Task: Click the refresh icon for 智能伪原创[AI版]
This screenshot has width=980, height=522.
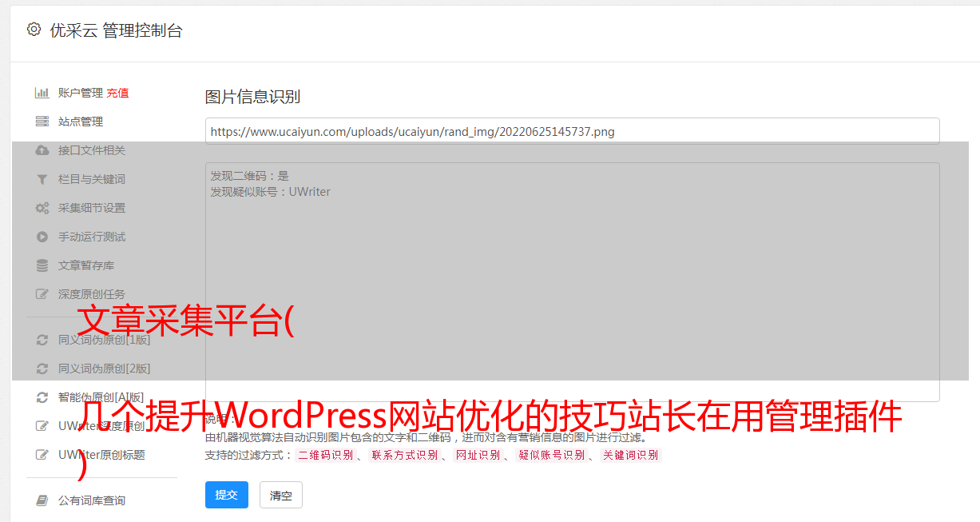Action: click(x=42, y=397)
